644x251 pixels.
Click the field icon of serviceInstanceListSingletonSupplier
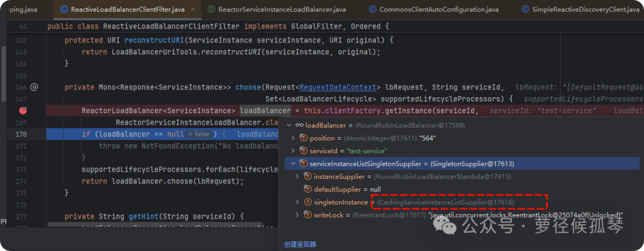click(x=304, y=163)
